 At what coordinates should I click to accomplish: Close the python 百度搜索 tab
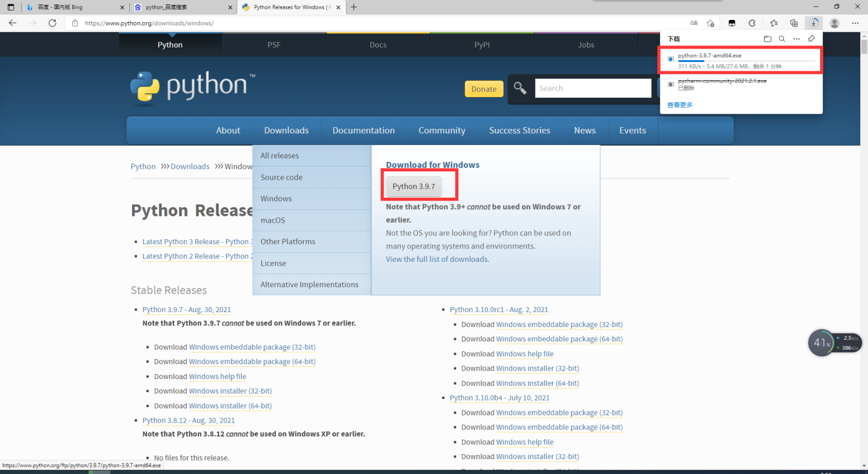click(230, 7)
